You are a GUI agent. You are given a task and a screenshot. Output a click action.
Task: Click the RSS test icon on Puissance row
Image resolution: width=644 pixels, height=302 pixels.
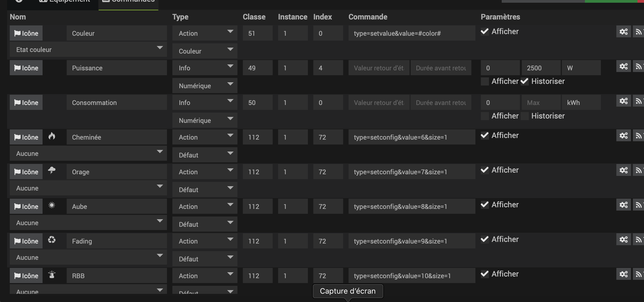click(639, 67)
